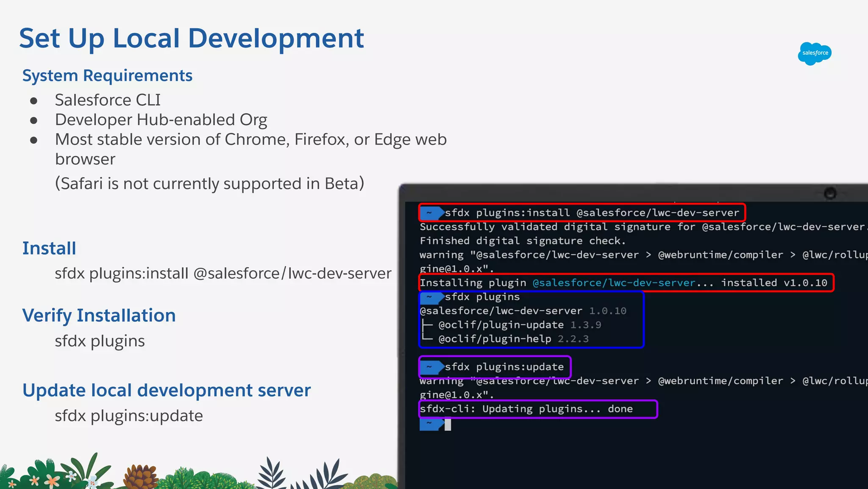Click the @oclif/plugin-update 1.3.9 entry
This screenshot has height=489, width=868.
point(519,325)
